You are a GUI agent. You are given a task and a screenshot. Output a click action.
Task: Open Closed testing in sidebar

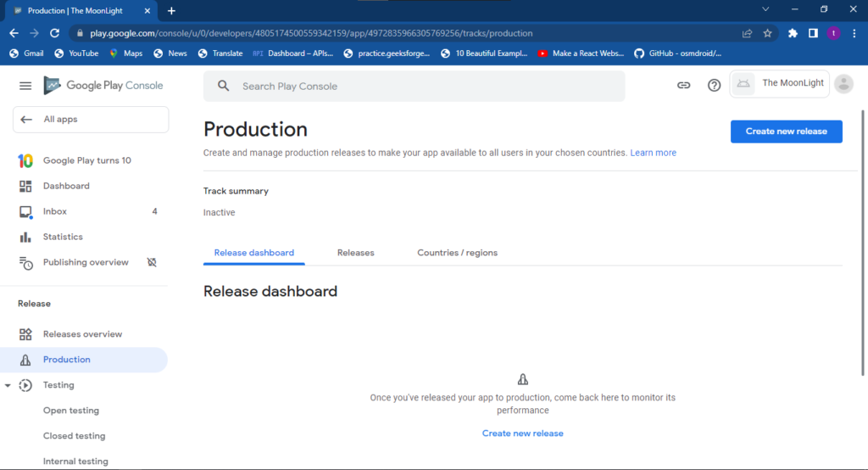(x=75, y=436)
